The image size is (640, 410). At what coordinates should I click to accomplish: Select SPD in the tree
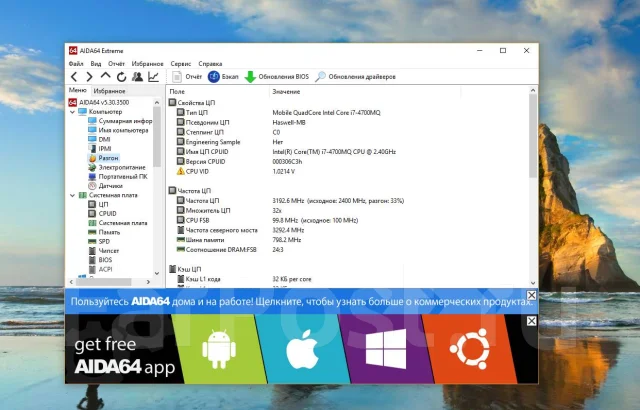99,242
